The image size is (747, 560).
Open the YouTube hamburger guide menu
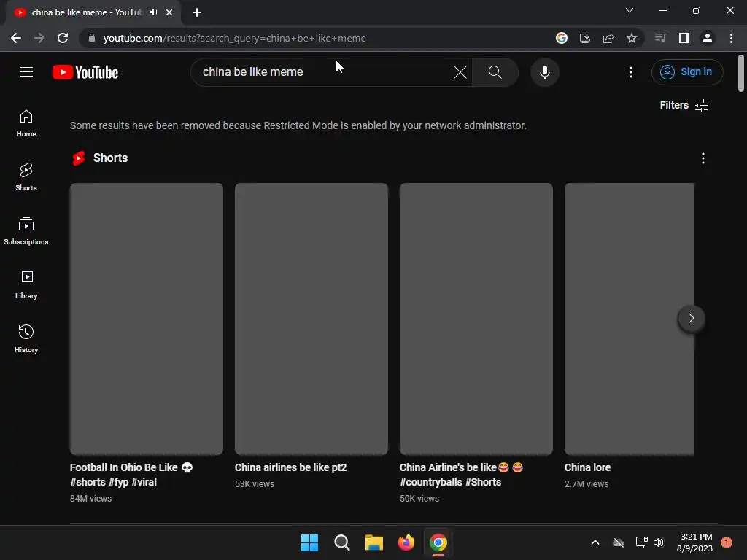click(x=26, y=72)
